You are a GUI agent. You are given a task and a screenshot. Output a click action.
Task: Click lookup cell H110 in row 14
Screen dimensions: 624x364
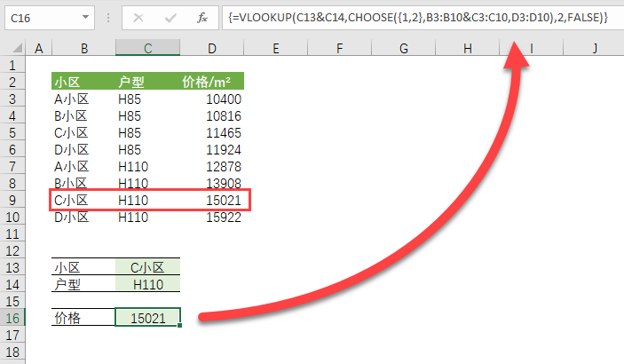pyautogui.click(x=147, y=284)
